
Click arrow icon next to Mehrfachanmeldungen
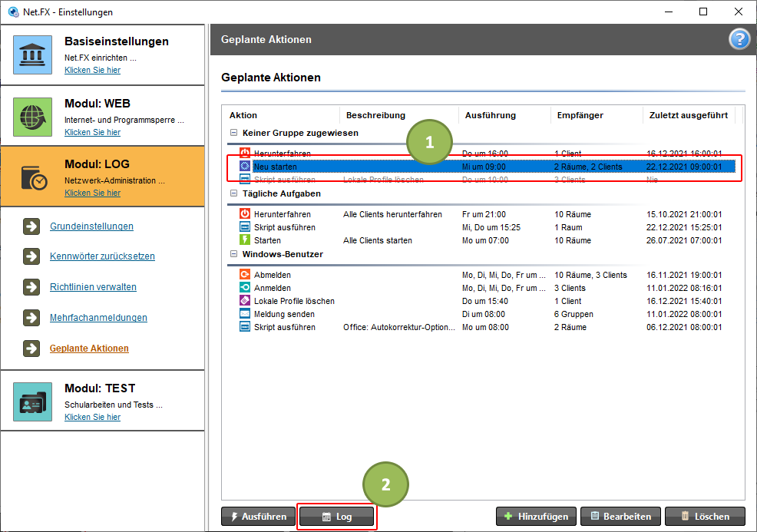point(31,318)
